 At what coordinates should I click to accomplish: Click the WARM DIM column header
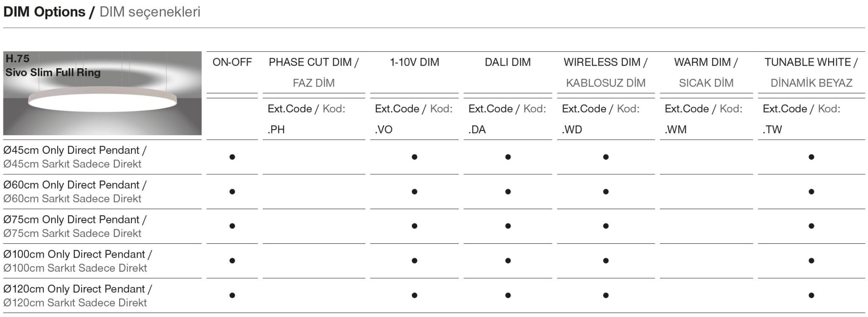pyautogui.click(x=706, y=62)
